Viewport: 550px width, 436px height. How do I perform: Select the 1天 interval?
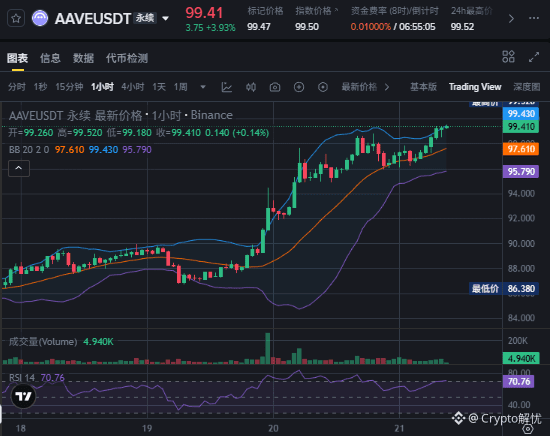tap(159, 87)
